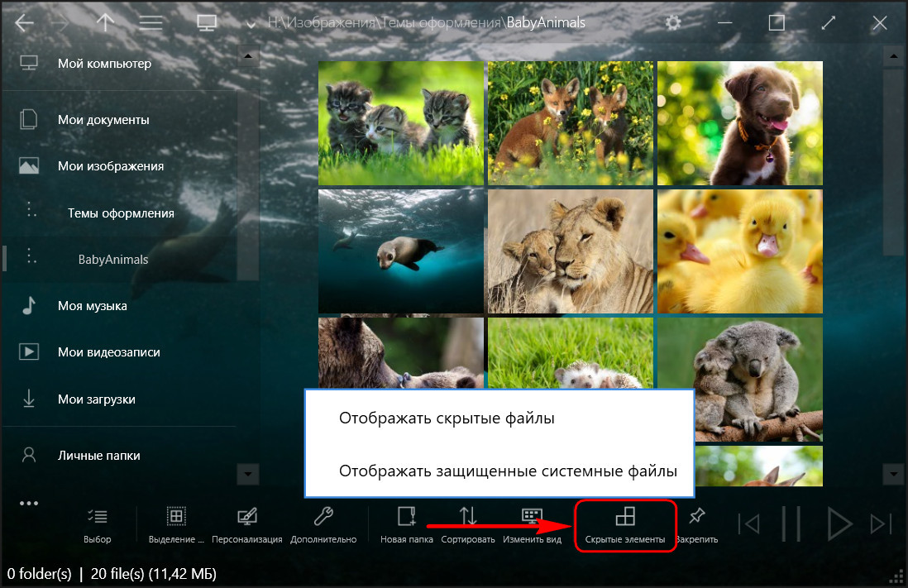The width and height of the screenshot is (908, 588).
Task: Open Персонализация from toolbar
Action: [246, 526]
